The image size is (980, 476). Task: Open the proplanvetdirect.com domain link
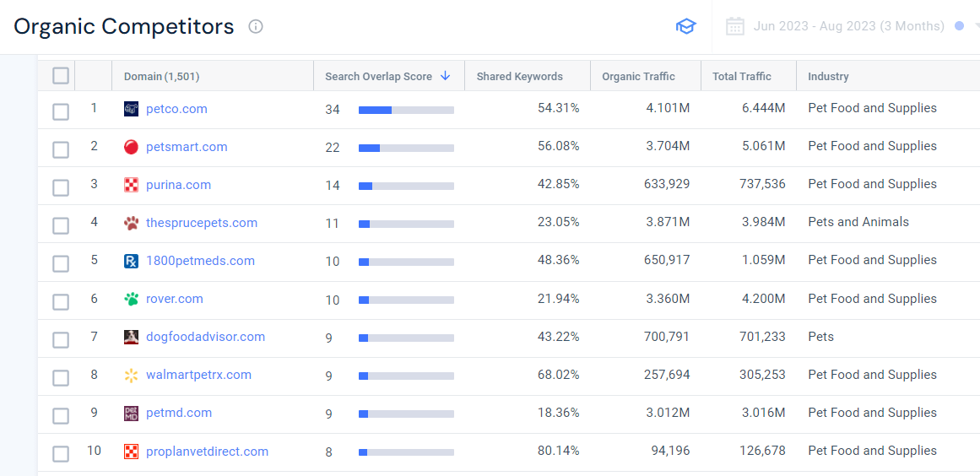click(x=207, y=452)
